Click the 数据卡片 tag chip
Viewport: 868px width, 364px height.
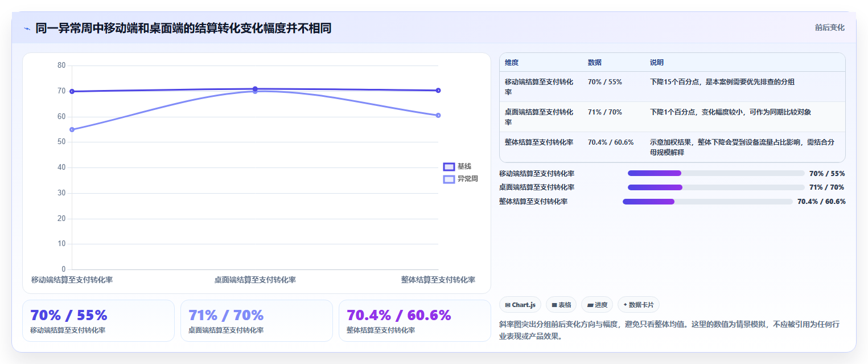click(639, 305)
